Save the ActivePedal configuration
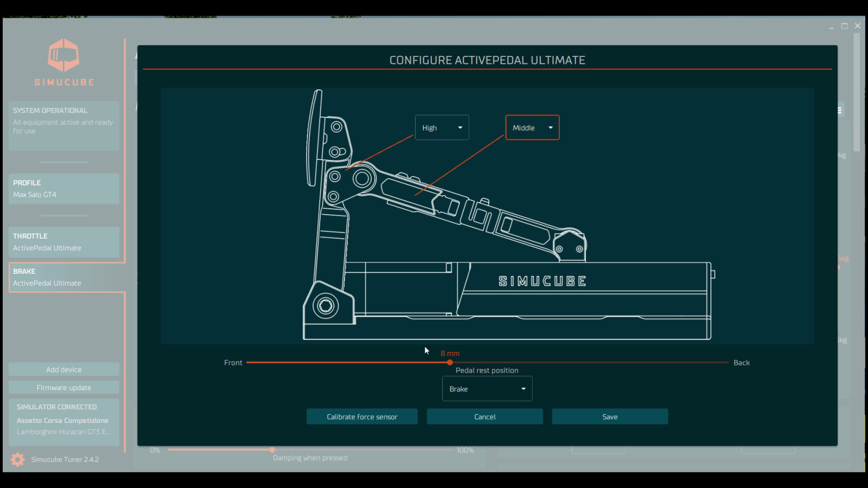This screenshot has width=868, height=488. click(610, 416)
